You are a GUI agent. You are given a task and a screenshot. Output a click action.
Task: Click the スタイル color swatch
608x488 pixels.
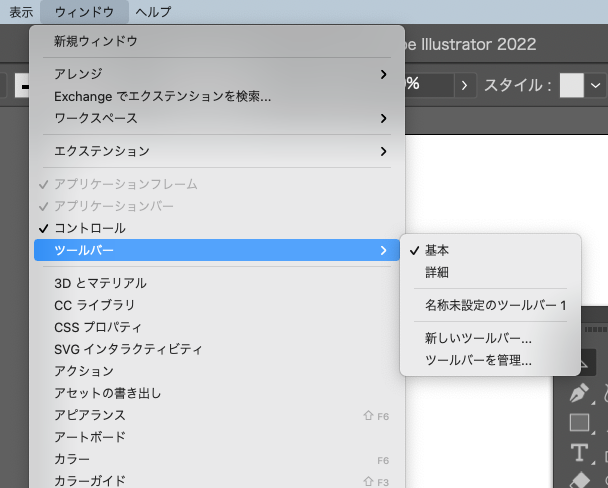571,85
